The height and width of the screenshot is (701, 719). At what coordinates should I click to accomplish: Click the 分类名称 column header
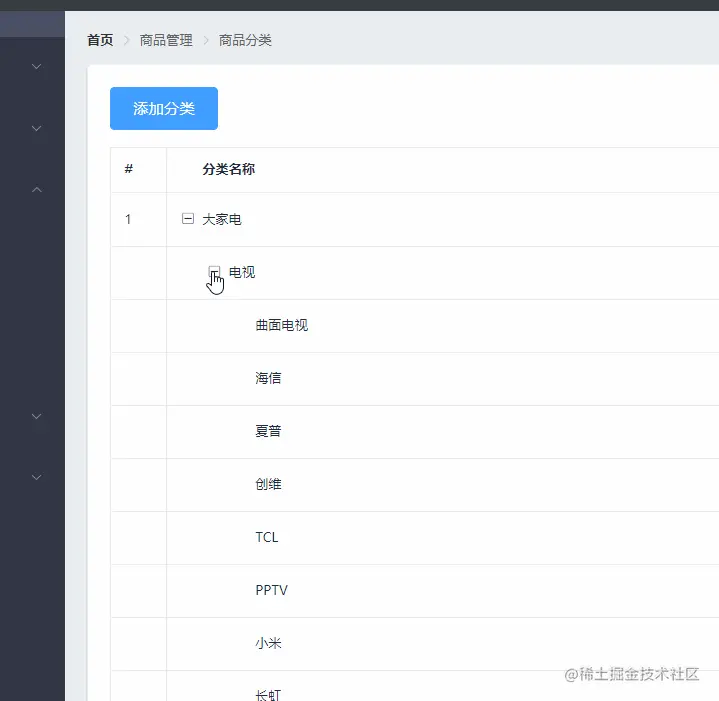[x=229, y=169]
